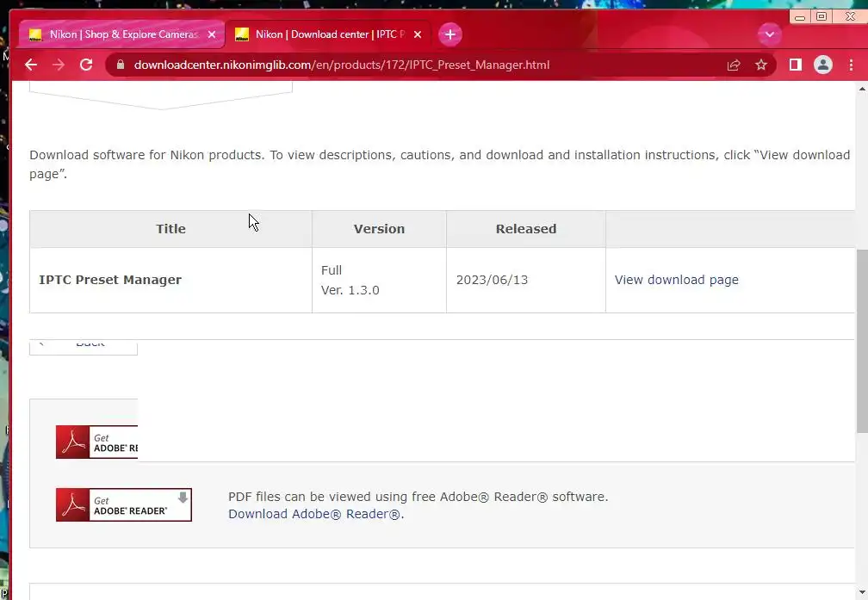Minimize the browser window
Screen dimensions: 868x600
click(x=799, y=17)
